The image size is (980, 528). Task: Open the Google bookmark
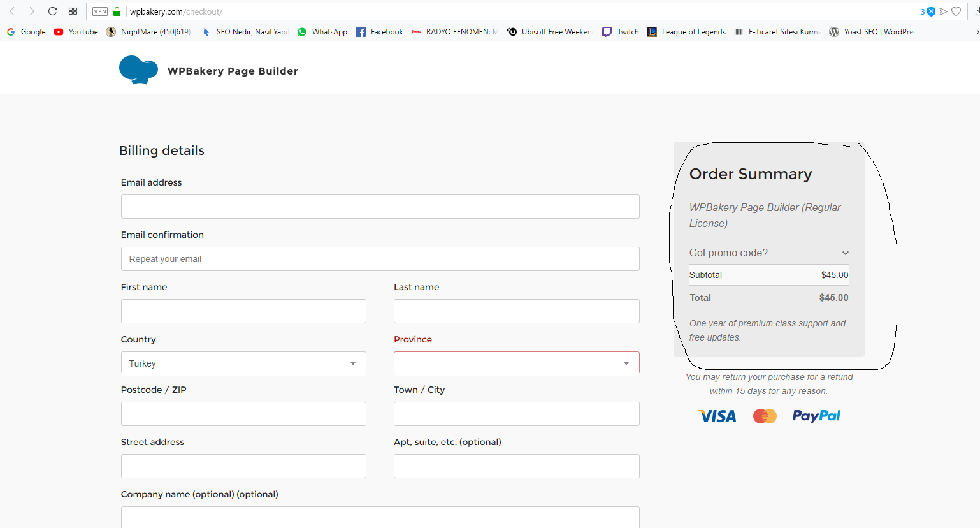click(x=27, y=32)
